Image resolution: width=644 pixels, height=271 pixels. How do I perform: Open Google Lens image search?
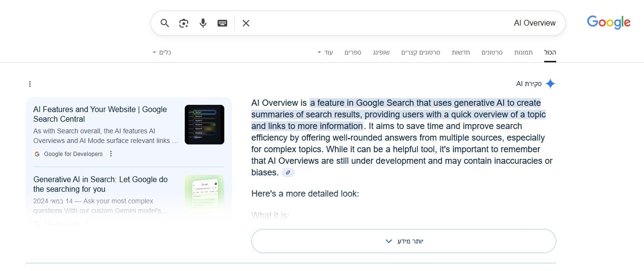pyautogui.click(x=184, y=23)
